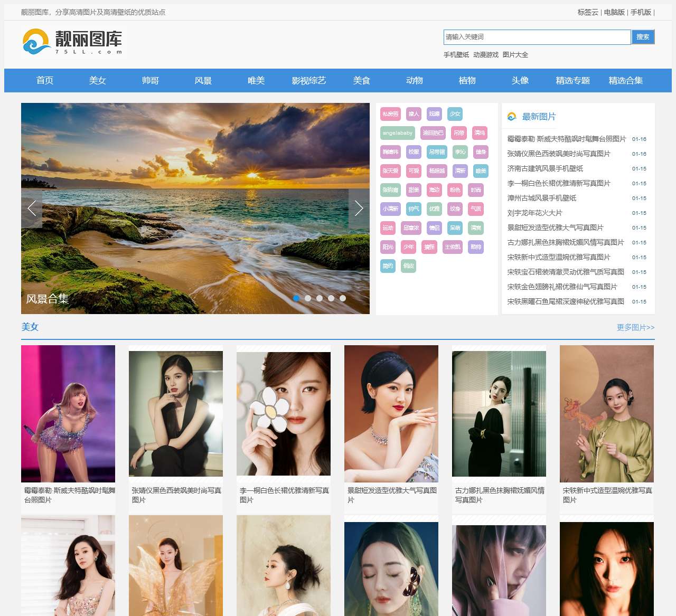Select the 简约 tag

(388, 266)
